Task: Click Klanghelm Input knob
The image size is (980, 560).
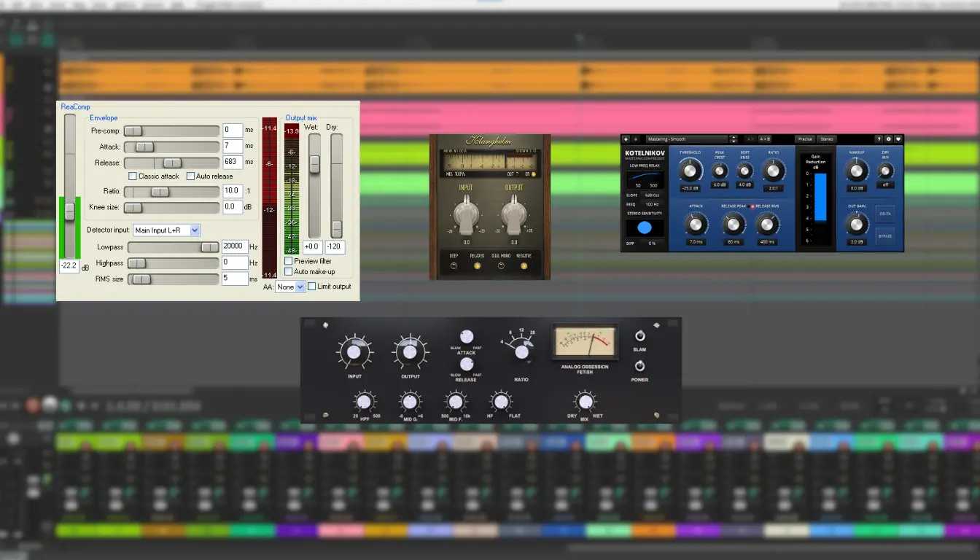Action: pyautogui.click(x=467, y=215)
